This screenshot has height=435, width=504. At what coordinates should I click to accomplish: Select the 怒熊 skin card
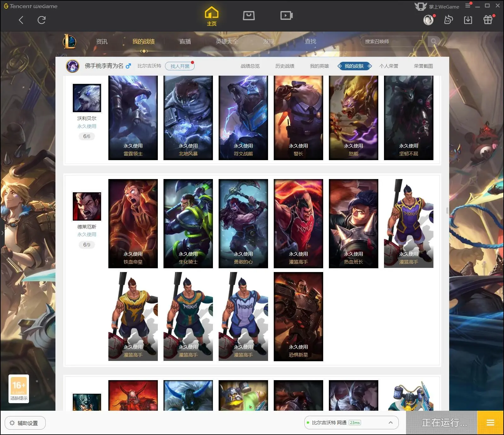pyautogui.click(x=353, y=118)
